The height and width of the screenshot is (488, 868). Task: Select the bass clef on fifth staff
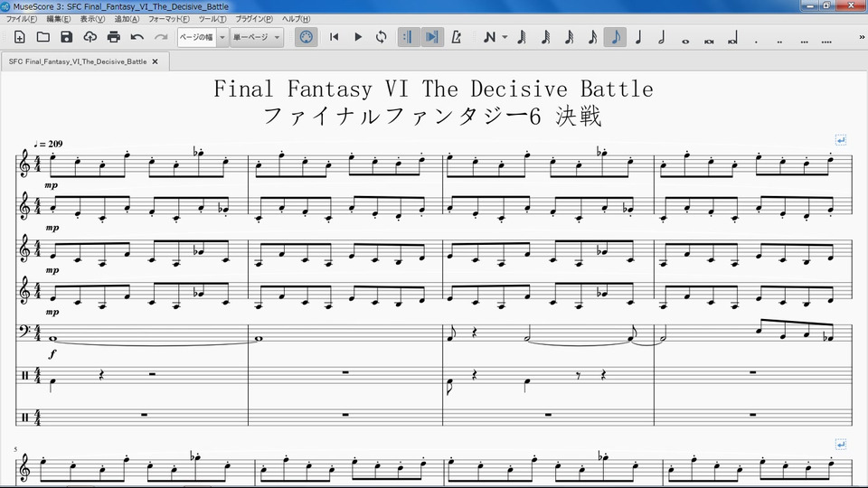(x=24, y=331)
